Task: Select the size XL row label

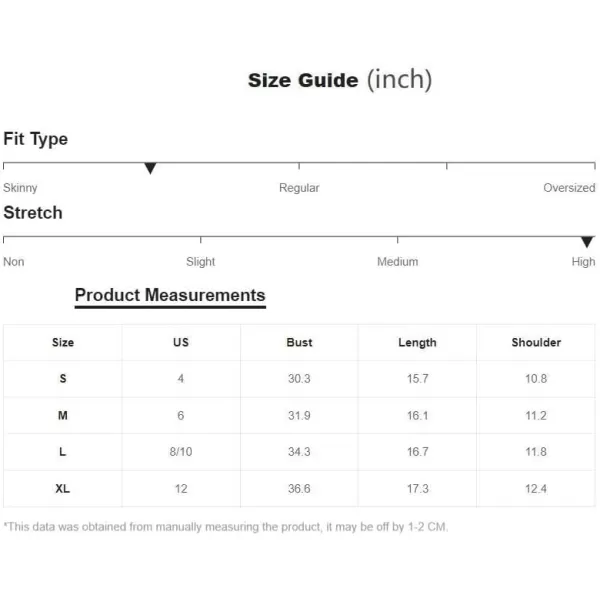Action: coord(63,488)
